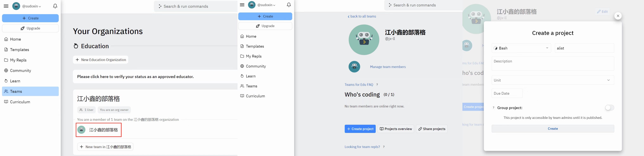Viewport: 644px width, 156px height.
Task: Open Templates in team page sidebar
Action: pyautogui.click(x=265, y=46)
